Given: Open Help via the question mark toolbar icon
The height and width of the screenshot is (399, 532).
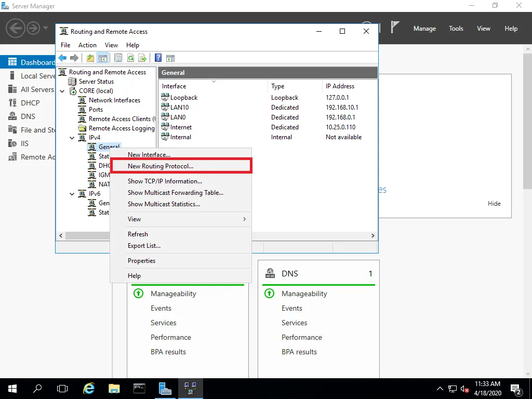Looking at the screenshot, I should [158, 58].
